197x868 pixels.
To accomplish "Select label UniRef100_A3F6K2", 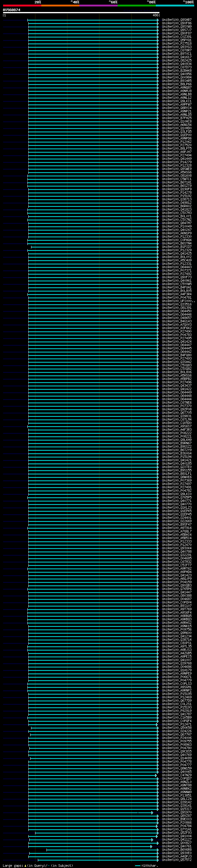I will pos(177,328).
